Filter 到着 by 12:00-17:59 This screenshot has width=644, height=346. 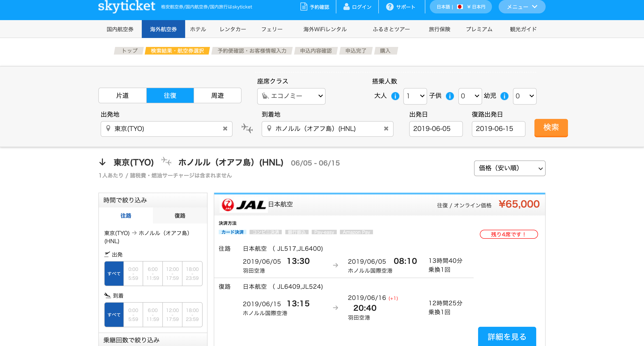[172, 315]
